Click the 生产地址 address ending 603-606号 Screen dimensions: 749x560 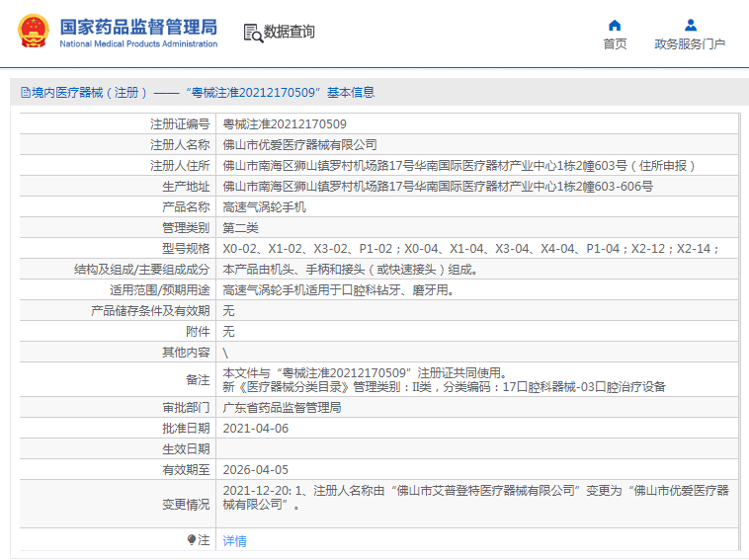tap(438, 187)
